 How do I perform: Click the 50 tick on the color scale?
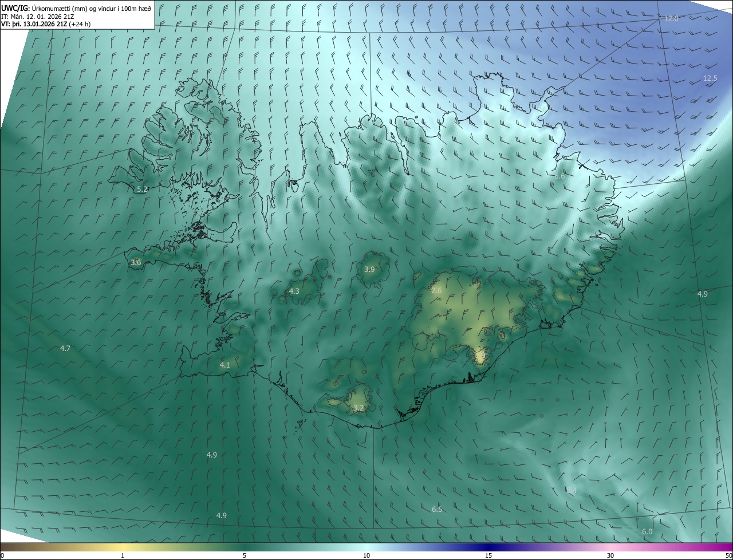728,555
